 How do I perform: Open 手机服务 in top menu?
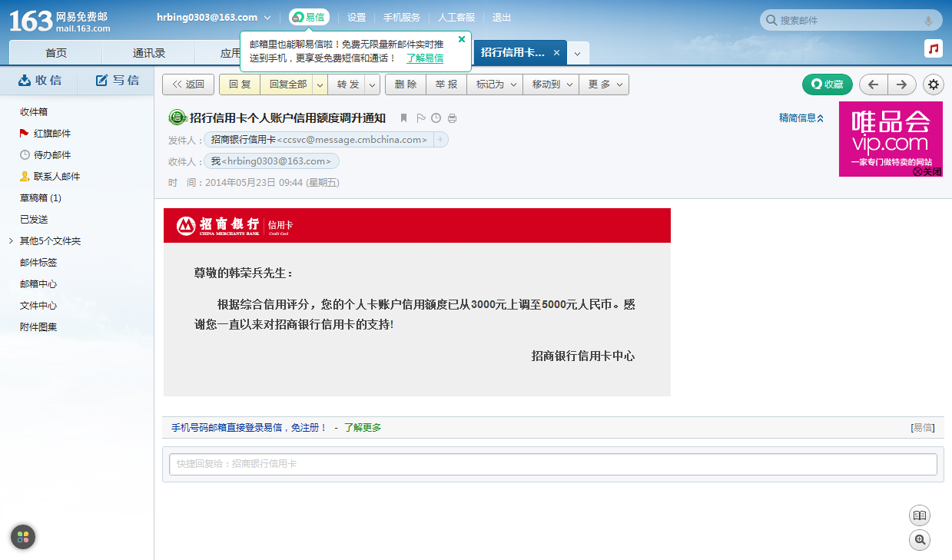pos(402,17)
